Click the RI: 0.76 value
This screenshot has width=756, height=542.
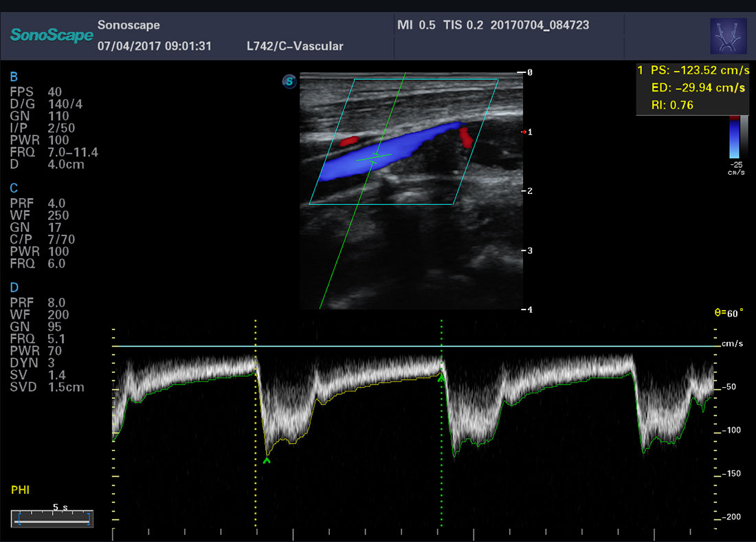(672, 105)
